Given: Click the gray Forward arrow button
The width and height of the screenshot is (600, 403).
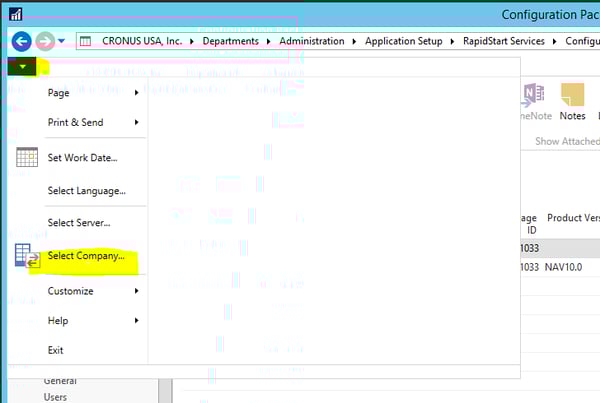Looking at the screenshot, I should point(45,41).
